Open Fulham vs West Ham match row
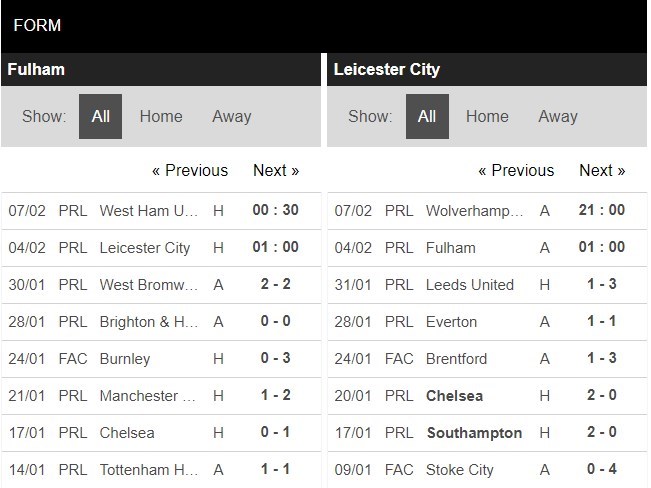This screenshot has height=488, width=651. 149,211
